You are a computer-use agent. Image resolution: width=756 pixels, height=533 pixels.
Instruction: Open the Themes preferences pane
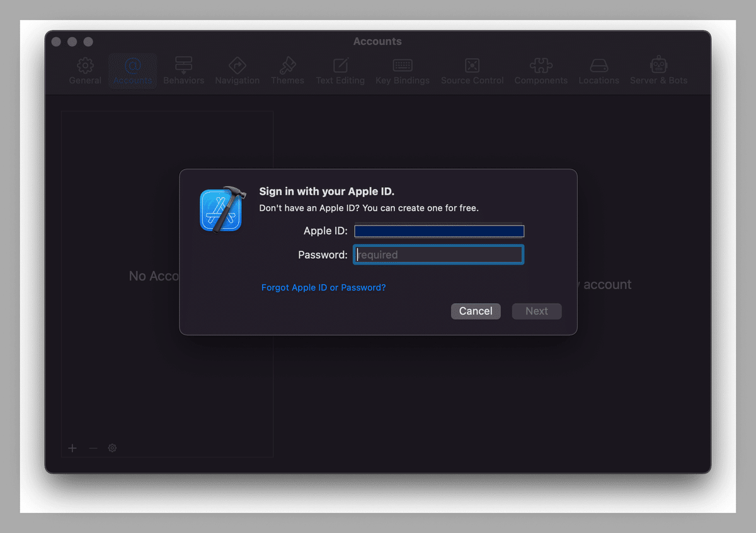pos(287,71)
